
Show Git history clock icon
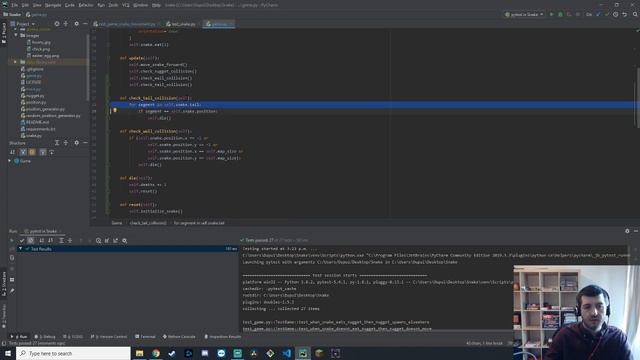616,14
